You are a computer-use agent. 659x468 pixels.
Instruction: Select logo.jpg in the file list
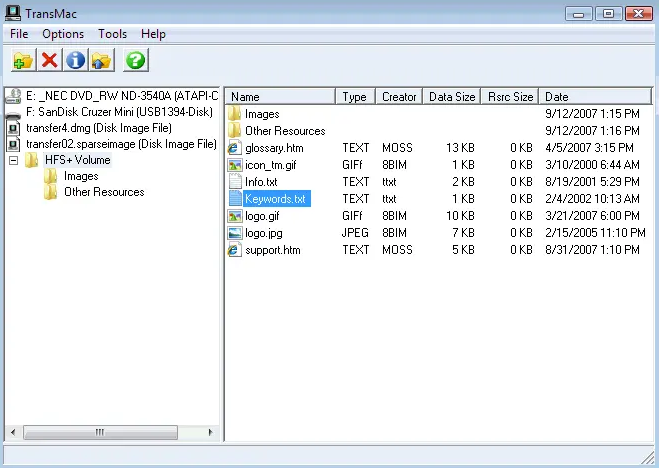coord(262,233)
